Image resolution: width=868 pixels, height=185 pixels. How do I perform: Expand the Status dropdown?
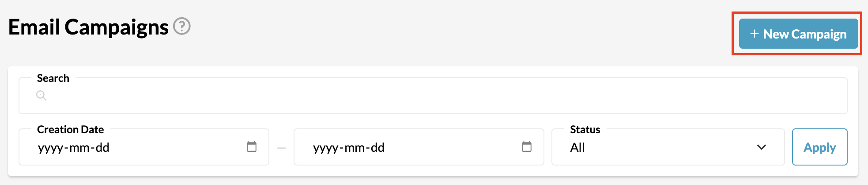(668, 147)
